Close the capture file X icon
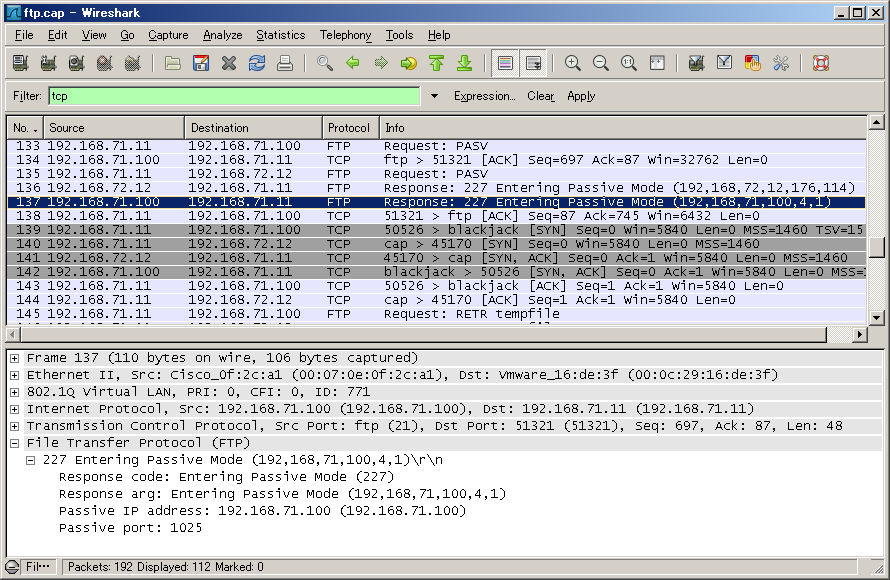Image resolution: width=890 pixels, height=580 pixels. (229, 63)
